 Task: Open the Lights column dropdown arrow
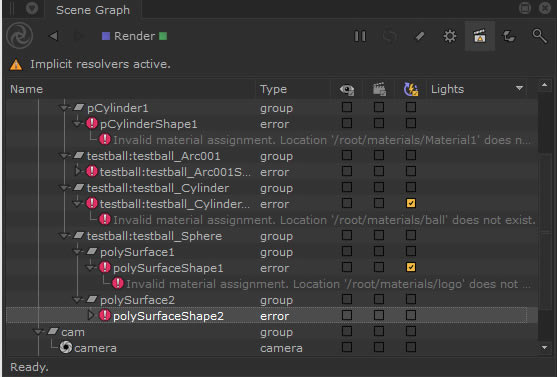pyautogui.click(x=519, y=88)
